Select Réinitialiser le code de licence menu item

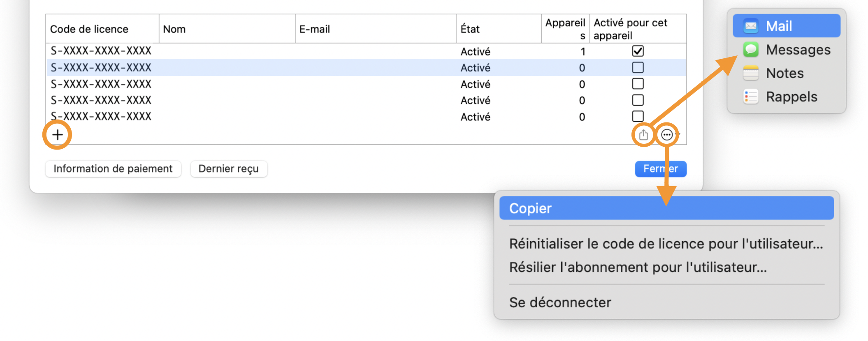[666, 244]
